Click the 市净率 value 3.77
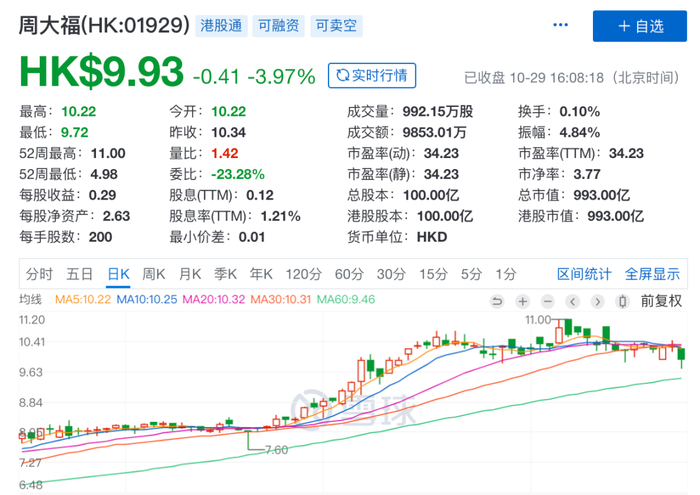 [x=587, y=174]
